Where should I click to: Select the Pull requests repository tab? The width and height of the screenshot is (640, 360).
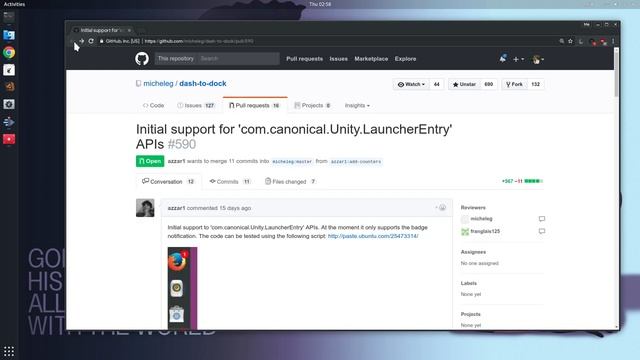pyautogui.click(x=254, y=105)
